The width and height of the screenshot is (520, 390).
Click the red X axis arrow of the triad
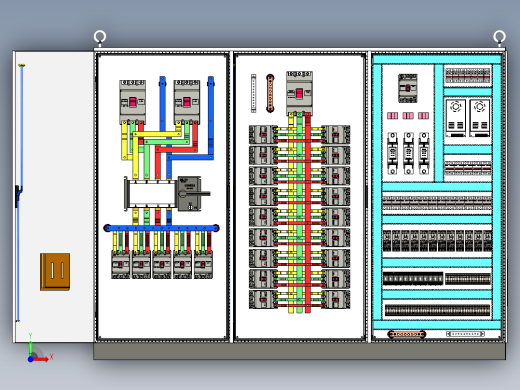tap(41, 359)
